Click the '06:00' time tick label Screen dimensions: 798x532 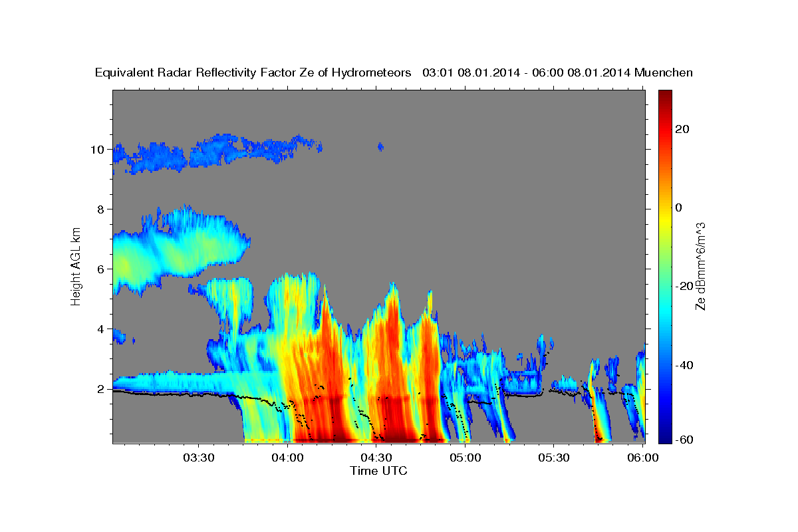point(643,458)
